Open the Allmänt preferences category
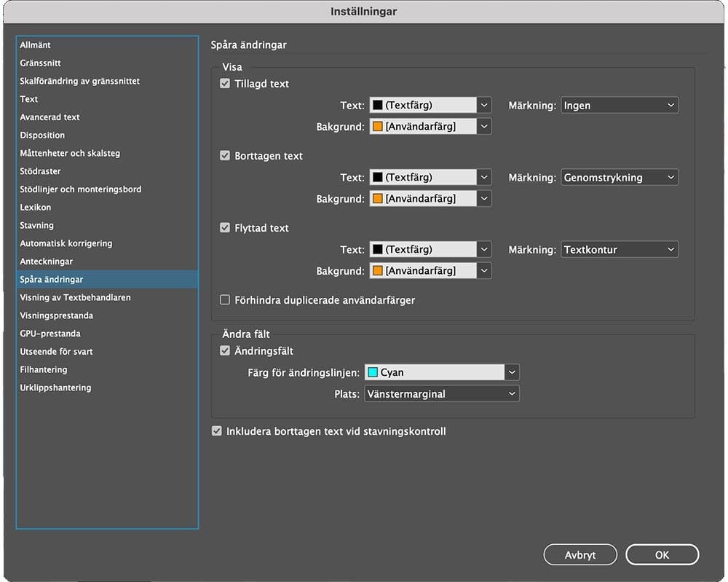This screenshot has width=728, height=582. click(x=107, y=45)
